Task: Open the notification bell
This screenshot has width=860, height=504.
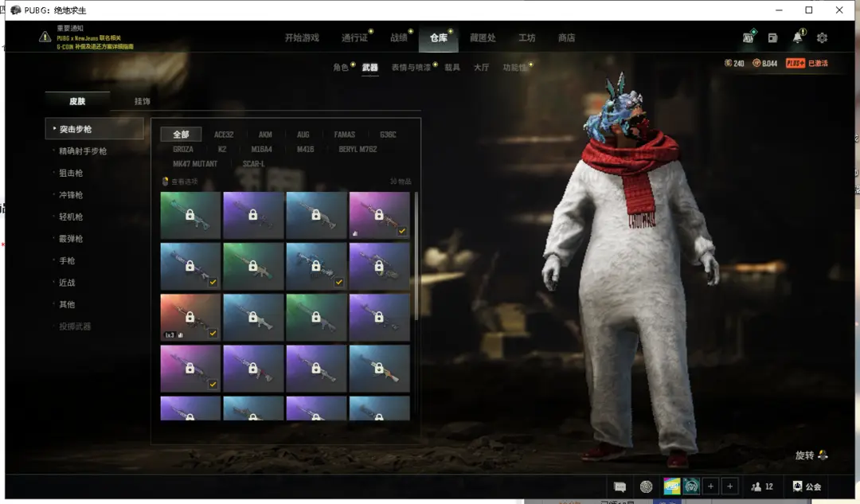Action: pos(798,37)
